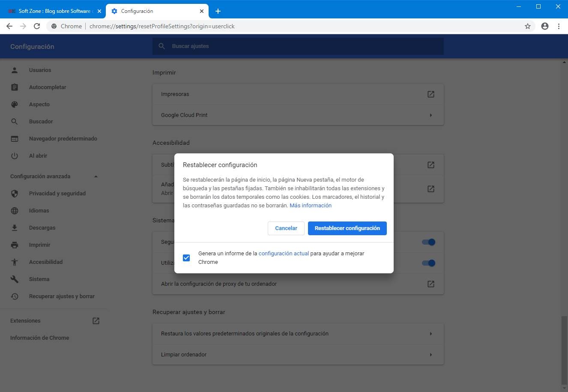Open the Chrome profile avatar icon
This screenshot has height=392, width=568.
click(x=545, y=26)
